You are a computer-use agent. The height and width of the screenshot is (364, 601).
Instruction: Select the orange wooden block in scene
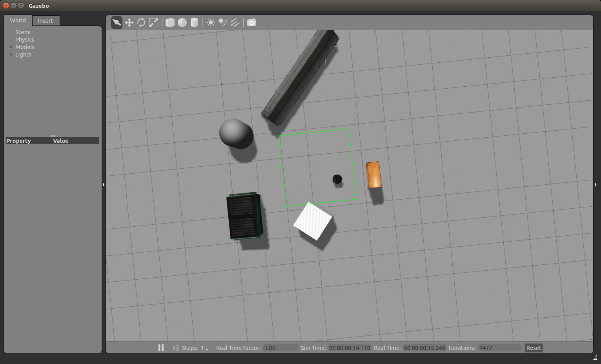click(x=373, y=175)
